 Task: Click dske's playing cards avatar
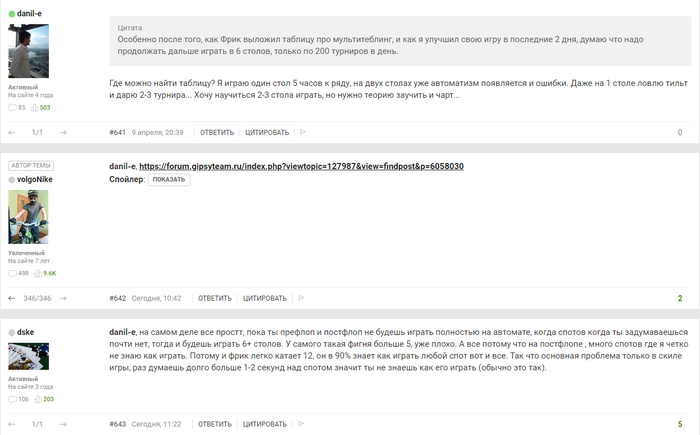(x=29, y=356)
